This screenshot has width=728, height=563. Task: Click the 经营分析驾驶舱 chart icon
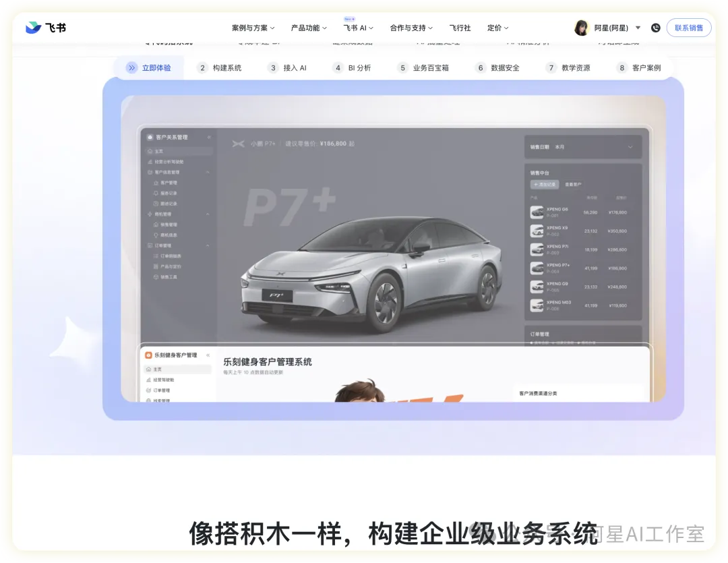click(x=150, y=162)
